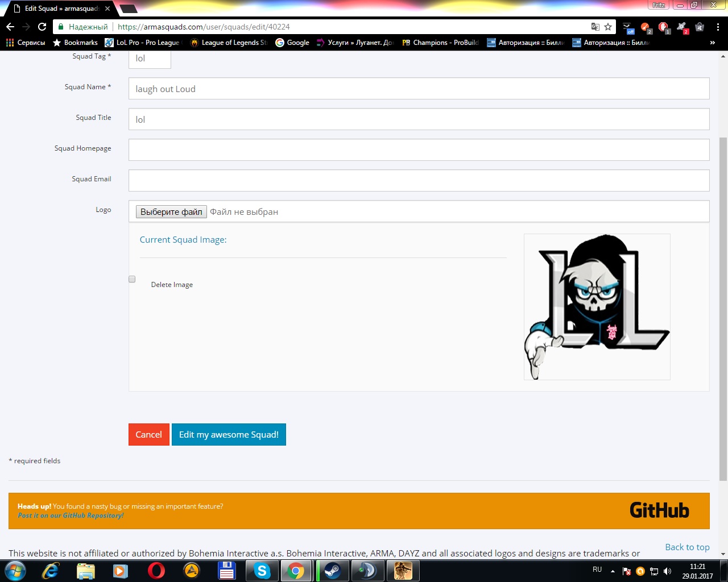Open the taskbar clock and date
Screen dimensions: 728x582
697,571
